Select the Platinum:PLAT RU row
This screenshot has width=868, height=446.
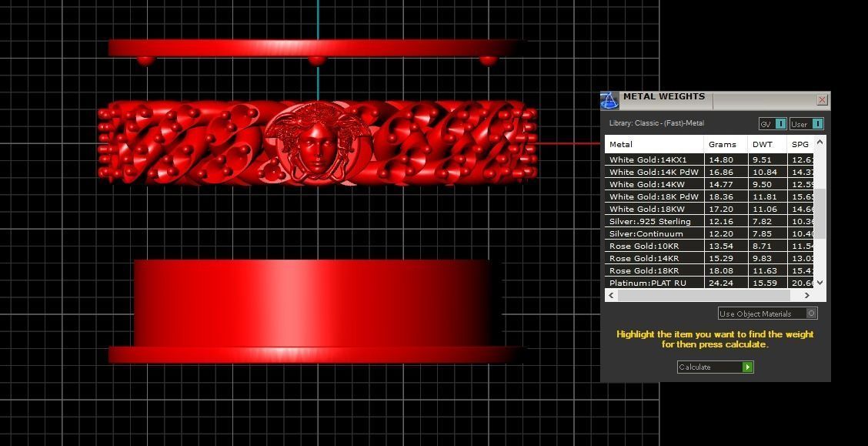pyautogui.click(x=709, y=283)
